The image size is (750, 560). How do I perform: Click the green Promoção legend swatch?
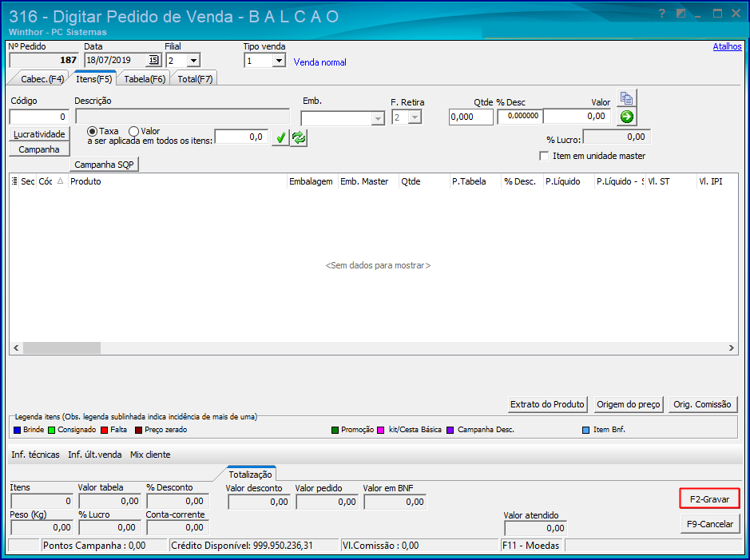point(335,430)
